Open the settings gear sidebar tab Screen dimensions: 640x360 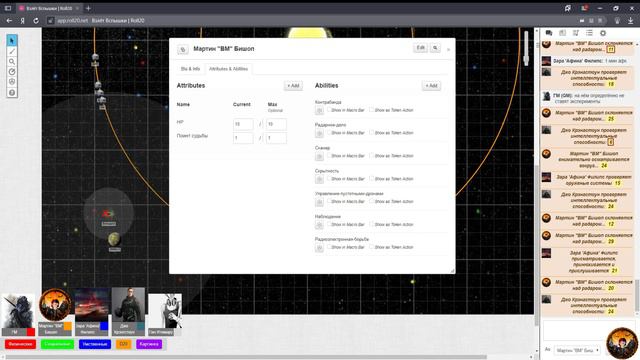[x=603, y=33]
